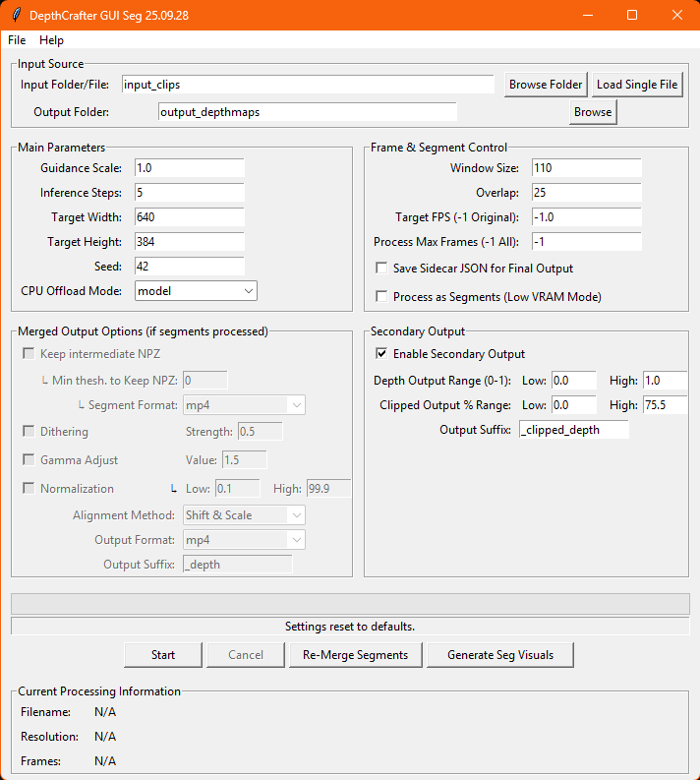
Task: Open the CPU Offload Mode dropdown
Action: 196,291
